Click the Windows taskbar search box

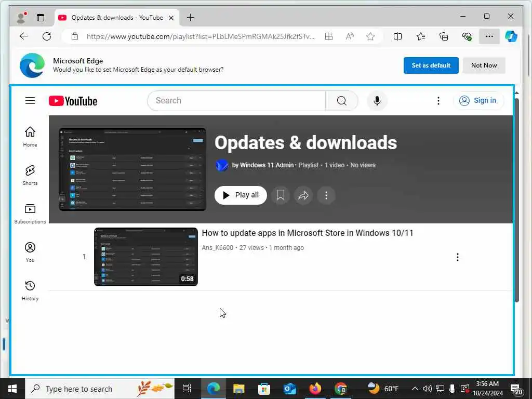[100, 389]
